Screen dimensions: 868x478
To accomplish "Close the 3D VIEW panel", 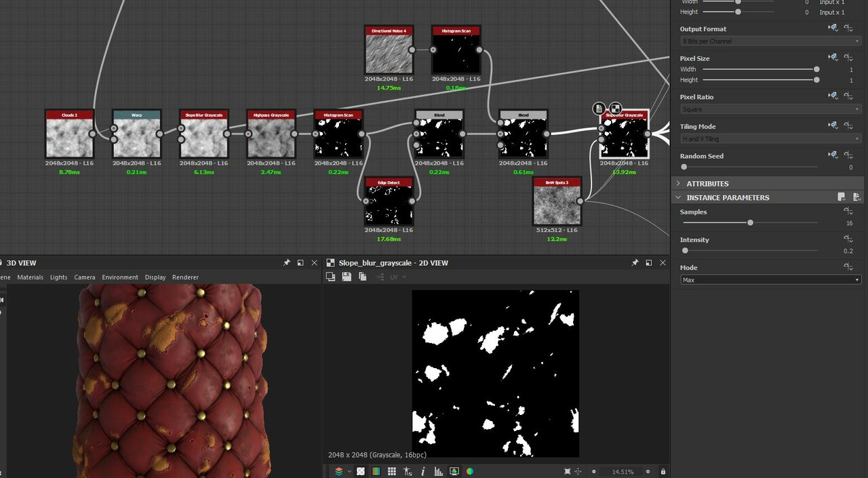I will 314,262.
